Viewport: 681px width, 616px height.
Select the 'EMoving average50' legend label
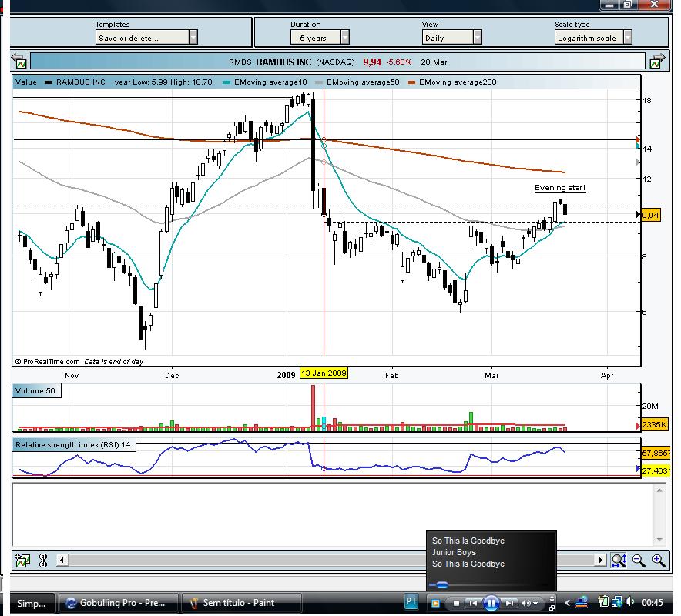tap(363, 82)
